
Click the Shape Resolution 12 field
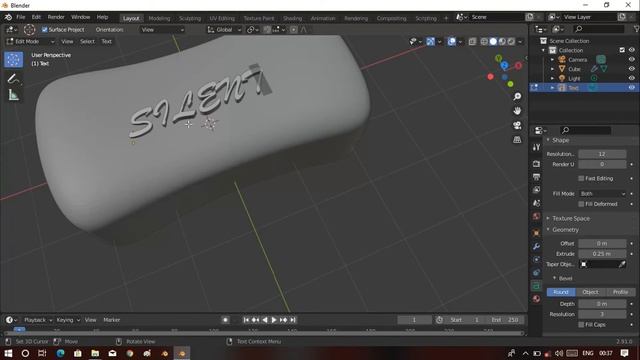(x=602, y=154)
